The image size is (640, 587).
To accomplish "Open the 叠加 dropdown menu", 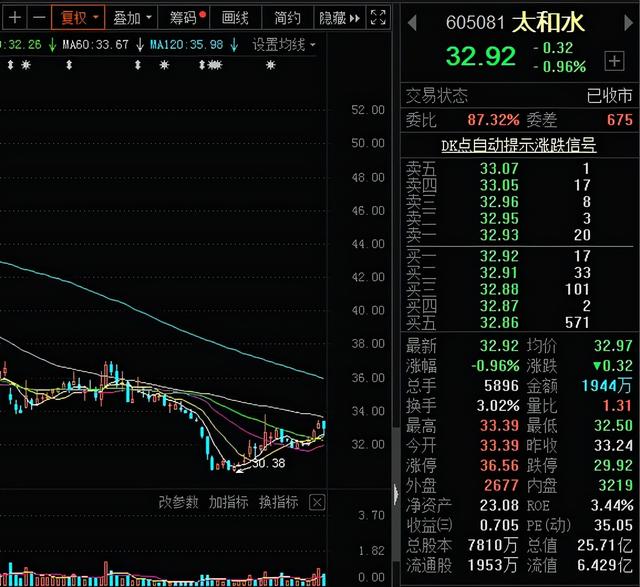I will pyautogui.click(x=131, y=18).
